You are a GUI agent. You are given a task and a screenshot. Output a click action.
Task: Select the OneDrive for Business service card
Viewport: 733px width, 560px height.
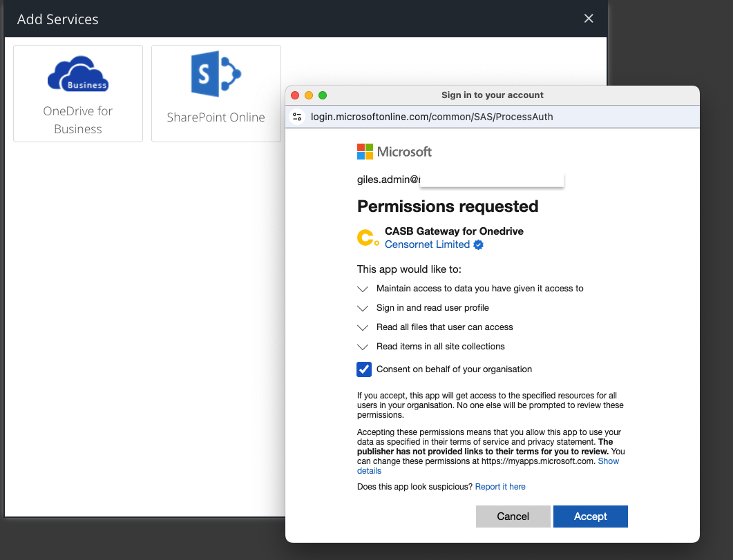click(x=78, y=93)
